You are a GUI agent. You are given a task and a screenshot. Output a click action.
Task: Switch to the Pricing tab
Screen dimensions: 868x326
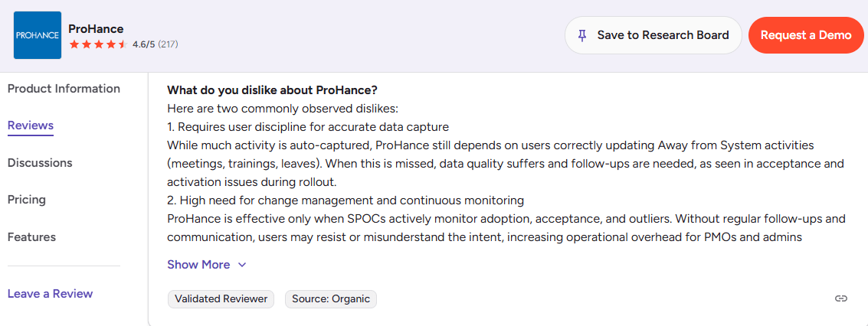pos(27,200)
